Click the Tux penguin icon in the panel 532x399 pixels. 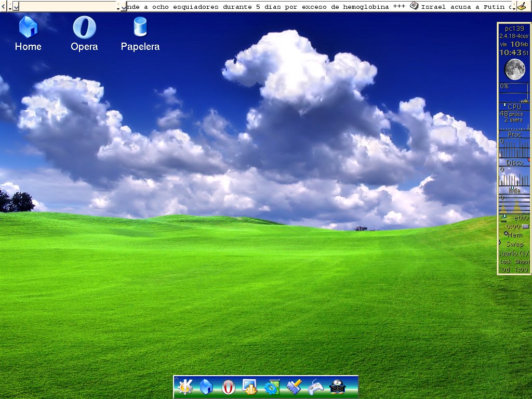pyautogui.click(x=337, y=387)
